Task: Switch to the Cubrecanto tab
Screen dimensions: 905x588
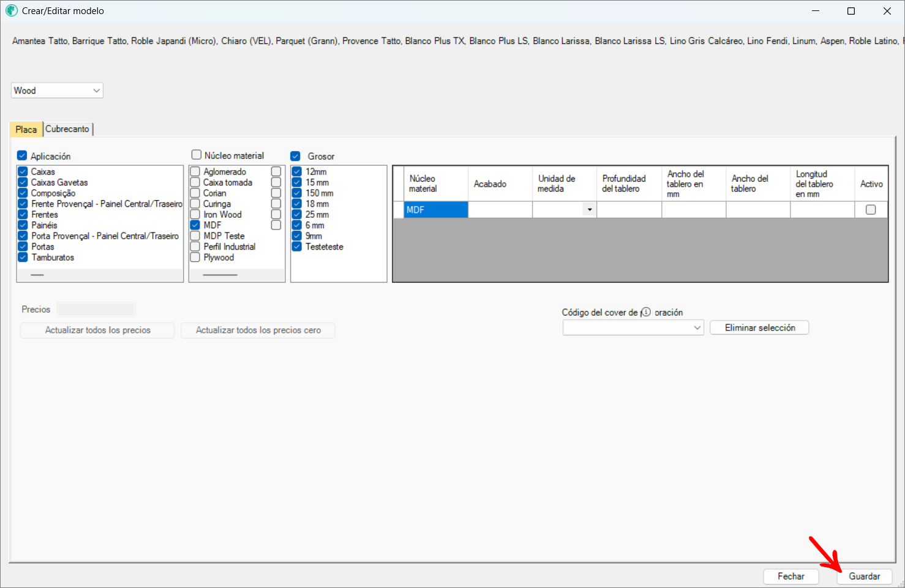Action: coord(67,129)
